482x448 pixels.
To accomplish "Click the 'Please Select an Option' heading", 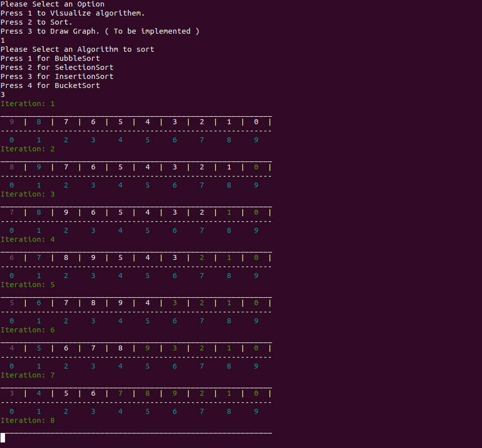I will 52,5.
